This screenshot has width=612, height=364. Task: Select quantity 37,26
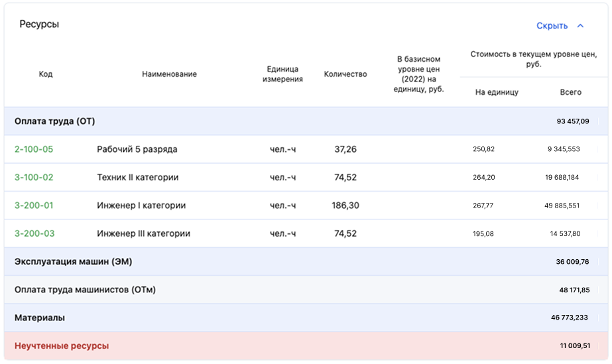(x=345, y=149)
